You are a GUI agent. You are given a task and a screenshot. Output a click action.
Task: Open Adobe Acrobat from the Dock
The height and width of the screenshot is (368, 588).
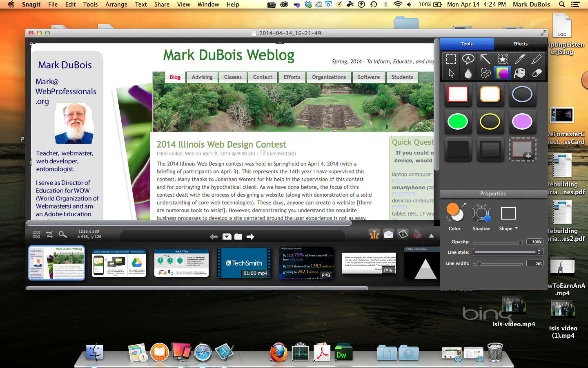322,352
